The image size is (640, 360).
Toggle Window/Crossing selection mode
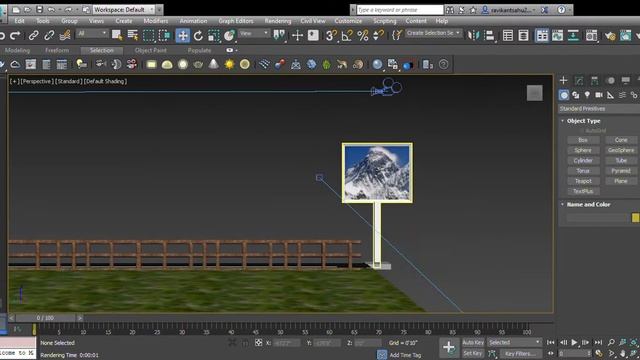click(164, 36)
